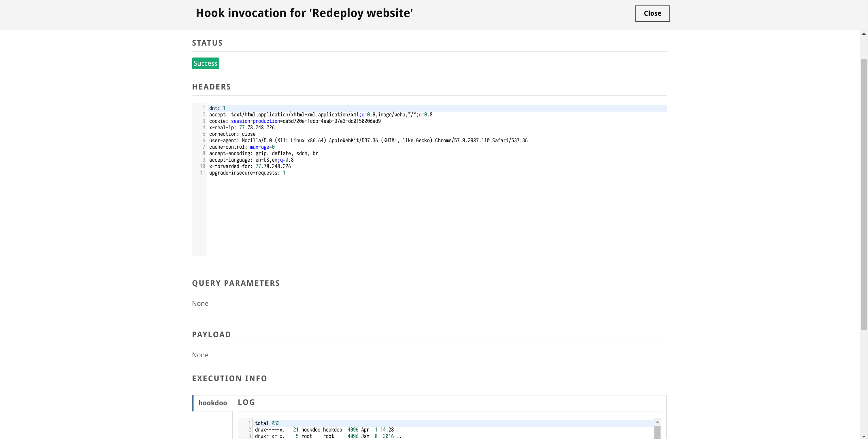868x439 pixels.
Task: Click the cache-control max-age header line
Action: point(241,147)
